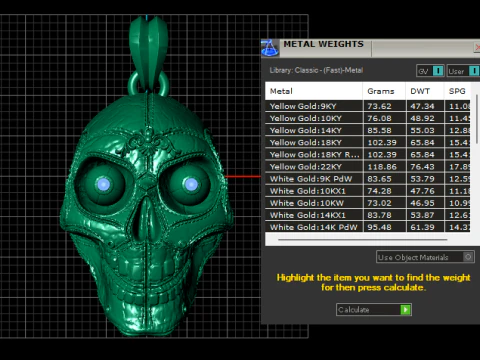Click the 73.62 grams value
This screenshot has height=360, width=480.
(x=379, y=106)
